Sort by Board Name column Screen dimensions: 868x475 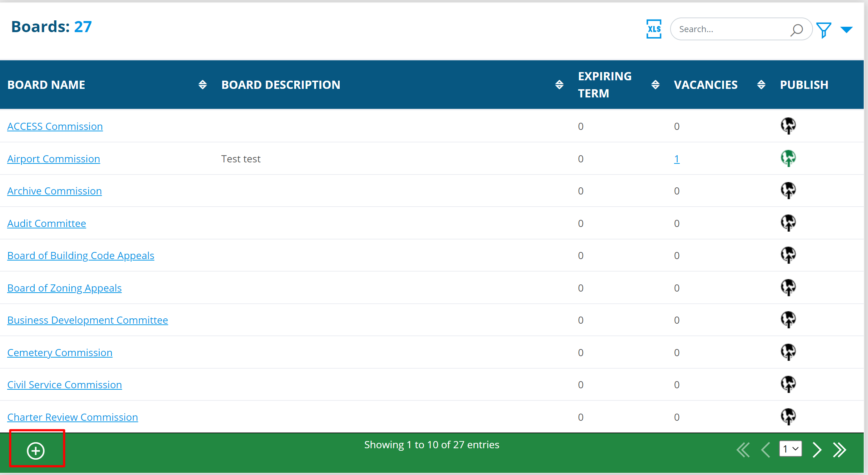tap(203, 85)
